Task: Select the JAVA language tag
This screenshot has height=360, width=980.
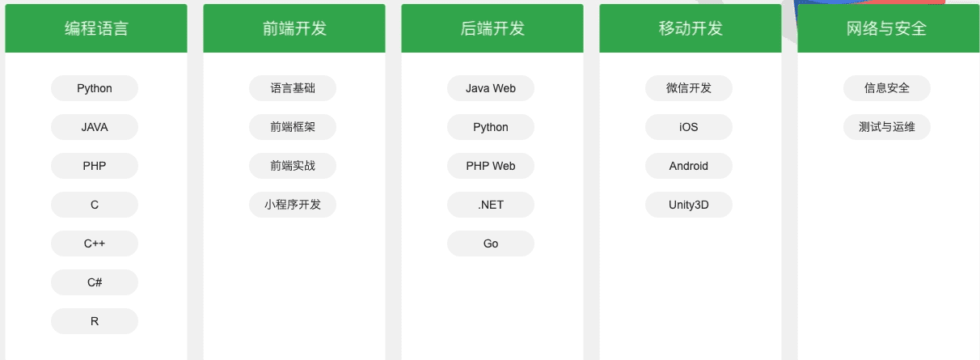Action: pyautogui.click(x=95, y=127)
